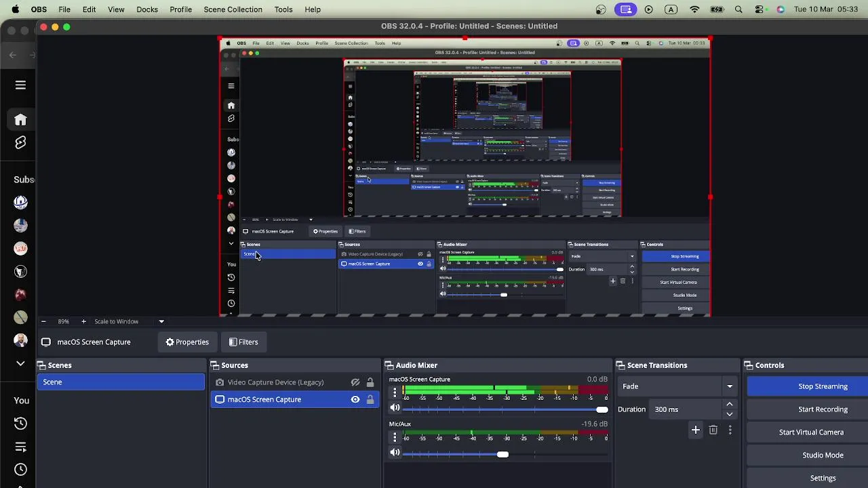Open the Scale to Window dropdown
868x488 pixels.
[129, 321]
